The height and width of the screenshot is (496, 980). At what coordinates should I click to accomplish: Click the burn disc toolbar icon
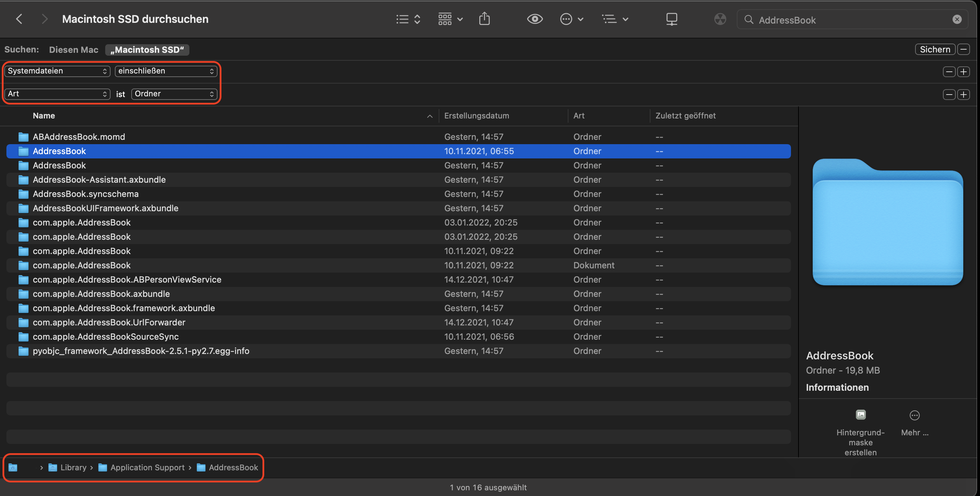point(720,19)
